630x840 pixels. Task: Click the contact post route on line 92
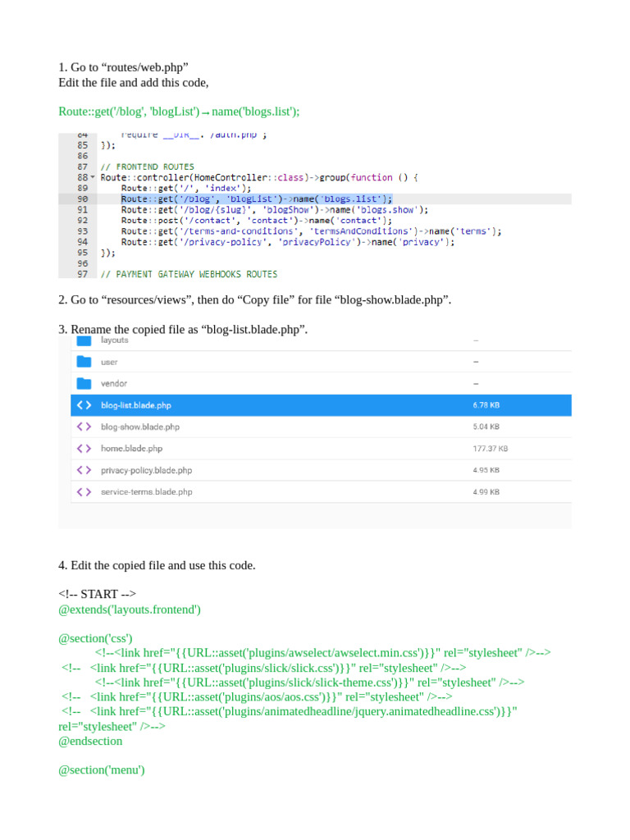pos(257,220)
